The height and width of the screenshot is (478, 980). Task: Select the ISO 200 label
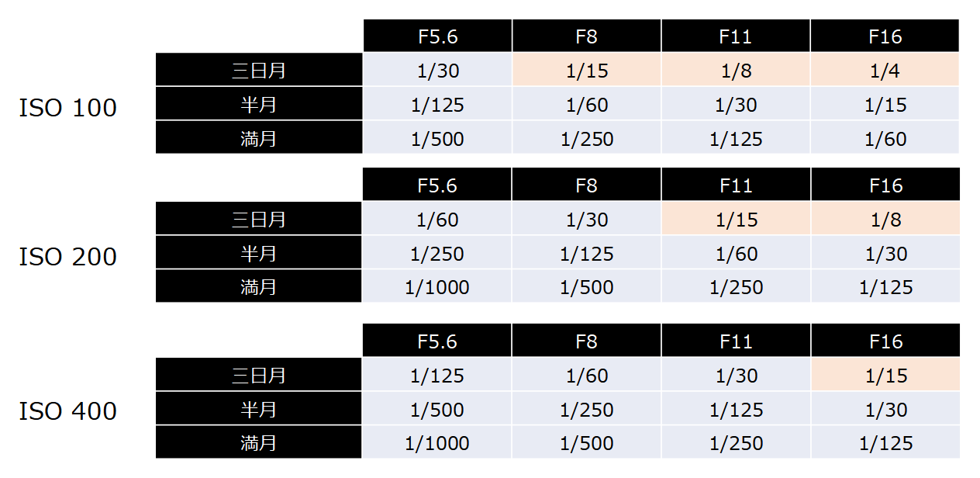pyautogui.click(x=67, y=257)
